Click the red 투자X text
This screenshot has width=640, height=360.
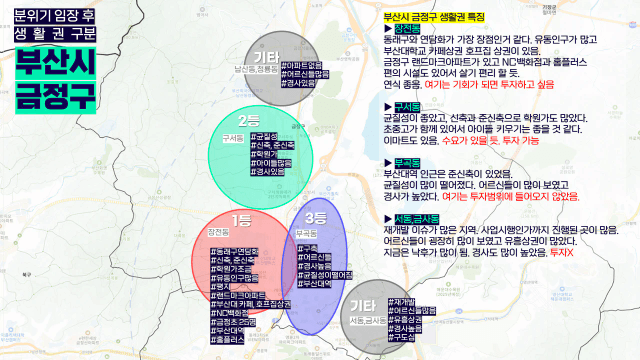561,253
